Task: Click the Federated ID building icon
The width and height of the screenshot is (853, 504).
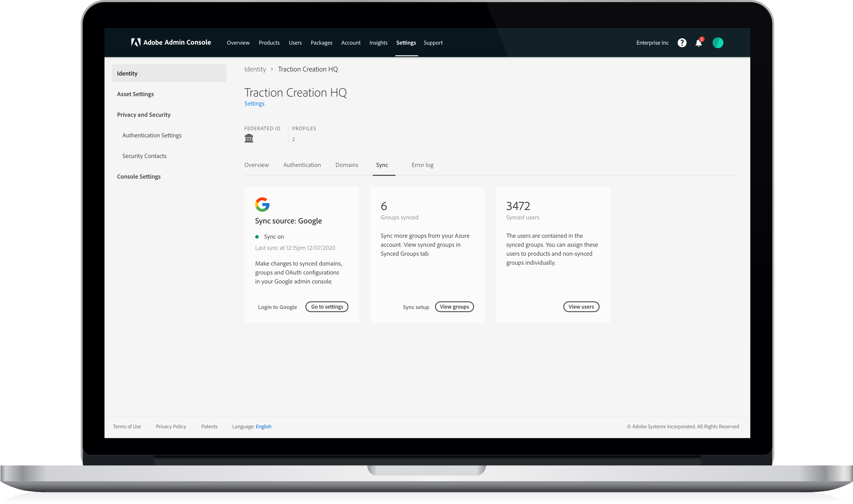Action: tap(249, 138)
